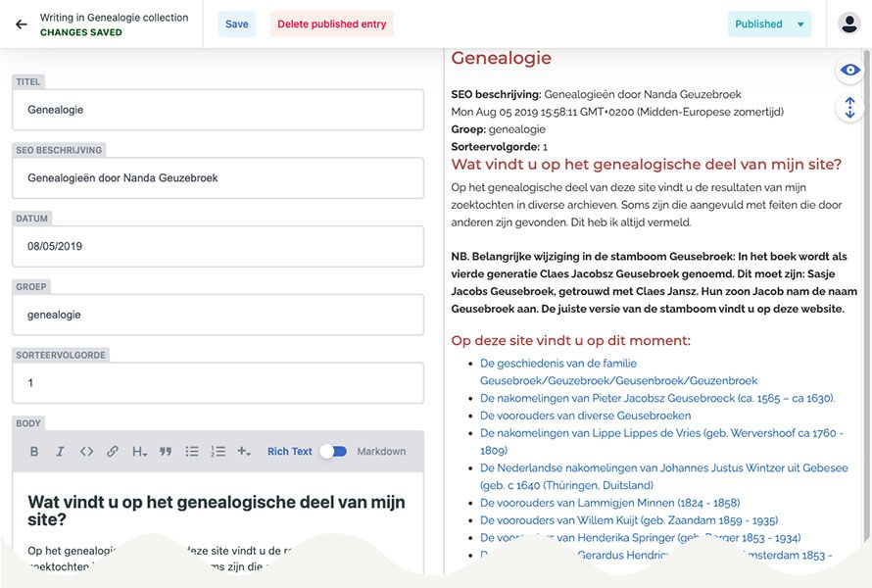872x588 pixels.
Task: Open the heading level dropdown
Action: coord(139,451)
